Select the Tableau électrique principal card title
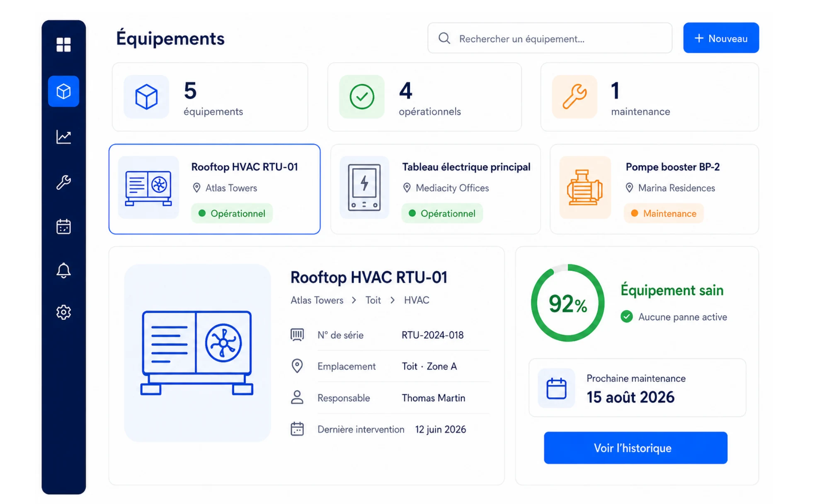 point(466,167)
